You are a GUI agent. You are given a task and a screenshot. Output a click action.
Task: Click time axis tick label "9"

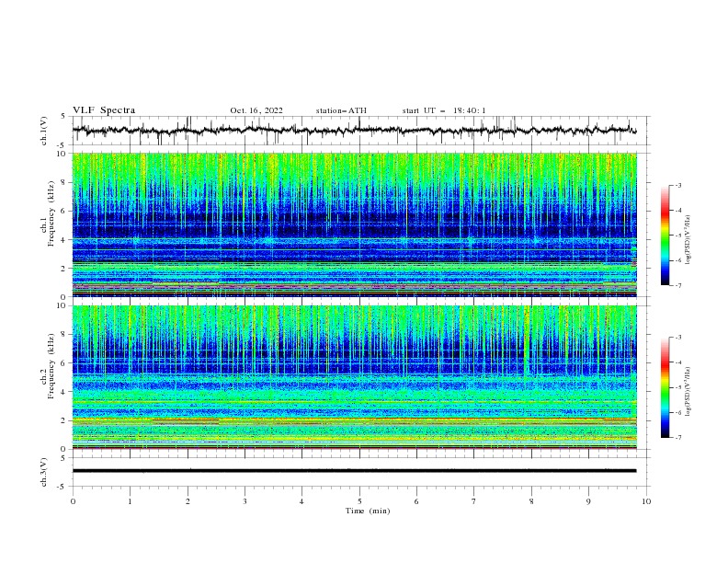point(588,501)
